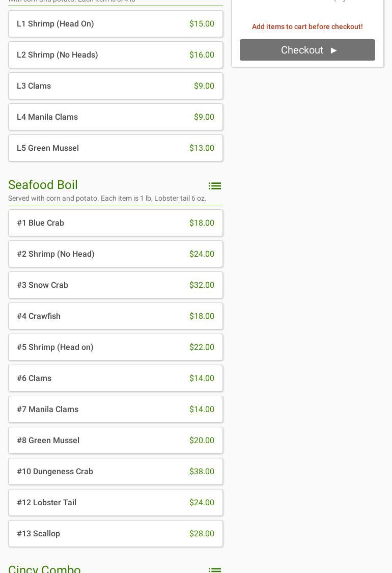392x573 pixels.
Task: Open the Seafood Boil category list icon
Action: [214, 186]
